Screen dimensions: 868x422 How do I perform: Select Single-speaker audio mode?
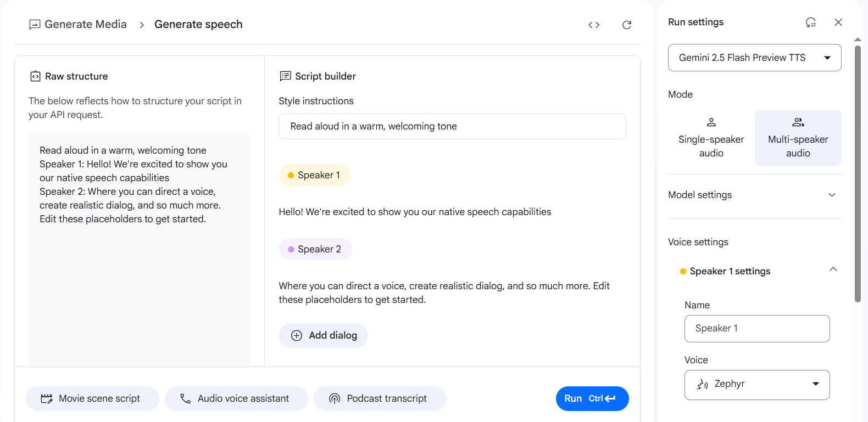pos(711,138)
